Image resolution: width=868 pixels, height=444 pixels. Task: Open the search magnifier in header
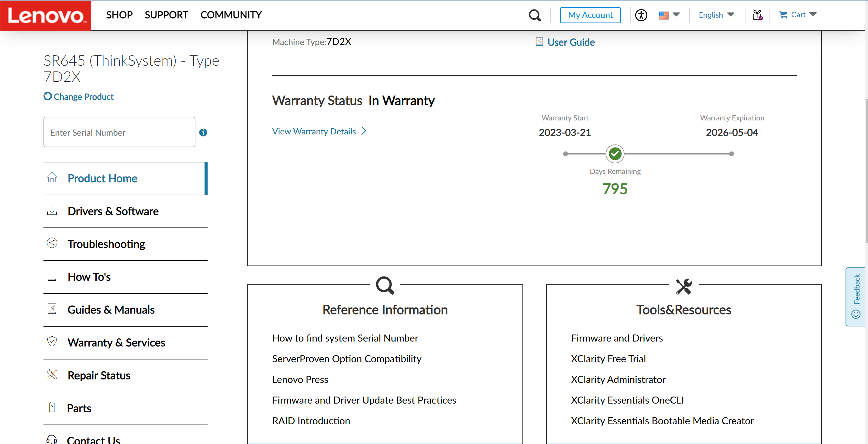point(534,15)
